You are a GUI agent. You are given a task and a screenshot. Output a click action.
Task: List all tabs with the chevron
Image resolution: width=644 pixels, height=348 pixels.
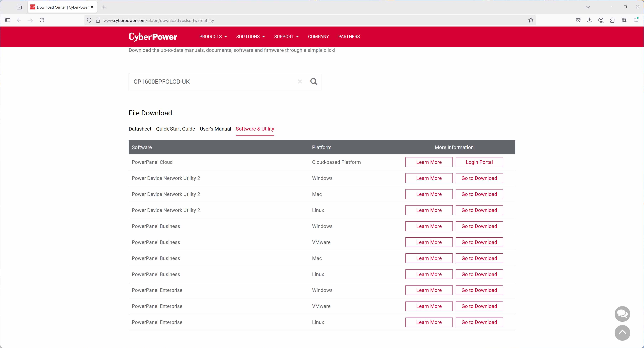point(588,7)
